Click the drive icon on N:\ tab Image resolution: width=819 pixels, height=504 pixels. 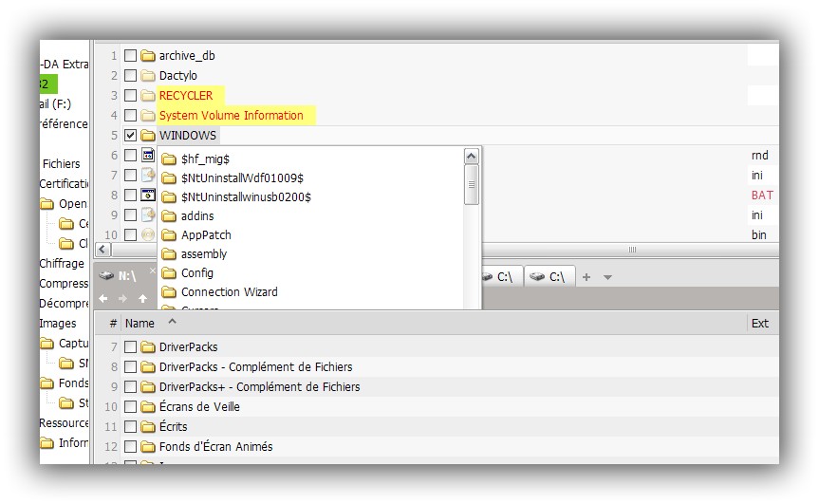tap(107, 276)
